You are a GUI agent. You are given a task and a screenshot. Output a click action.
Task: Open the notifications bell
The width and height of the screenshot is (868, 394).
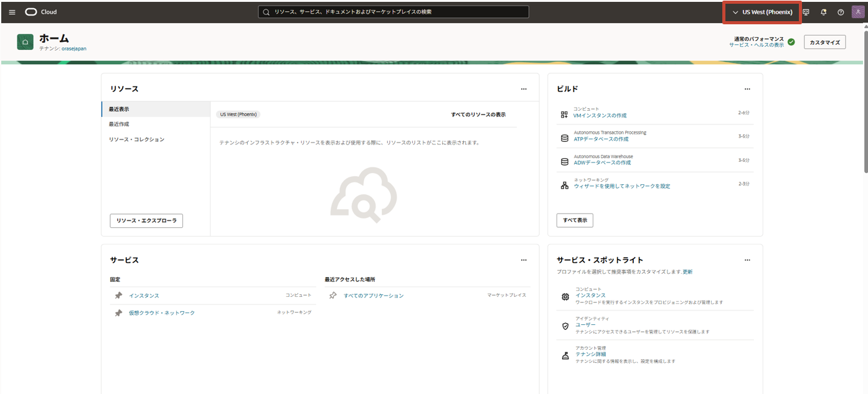824,12
